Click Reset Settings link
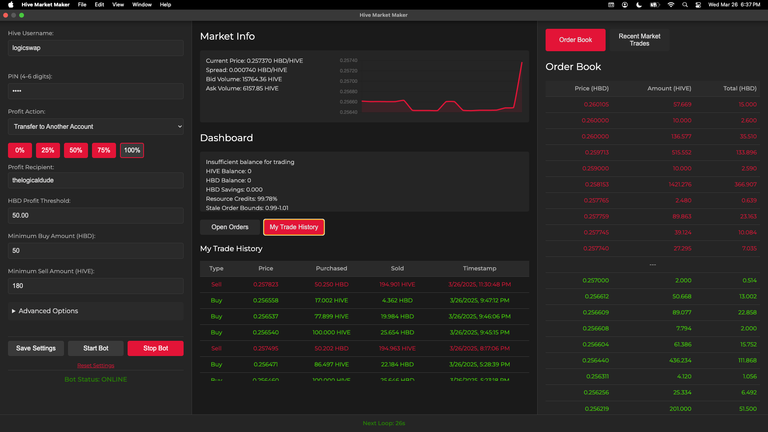This screenshot has width=768, height=432. point(96,365)
